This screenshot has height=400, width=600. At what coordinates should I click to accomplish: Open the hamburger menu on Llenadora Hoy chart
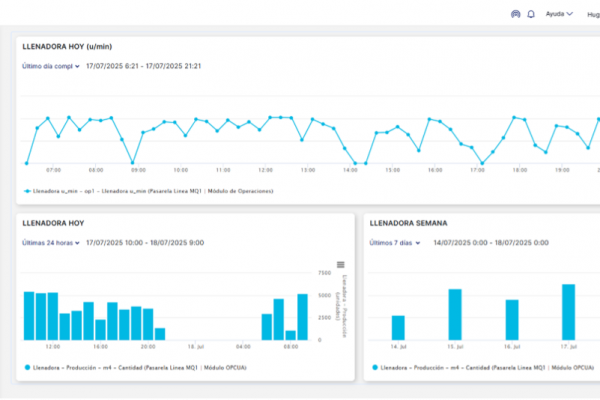coord(341,264)
